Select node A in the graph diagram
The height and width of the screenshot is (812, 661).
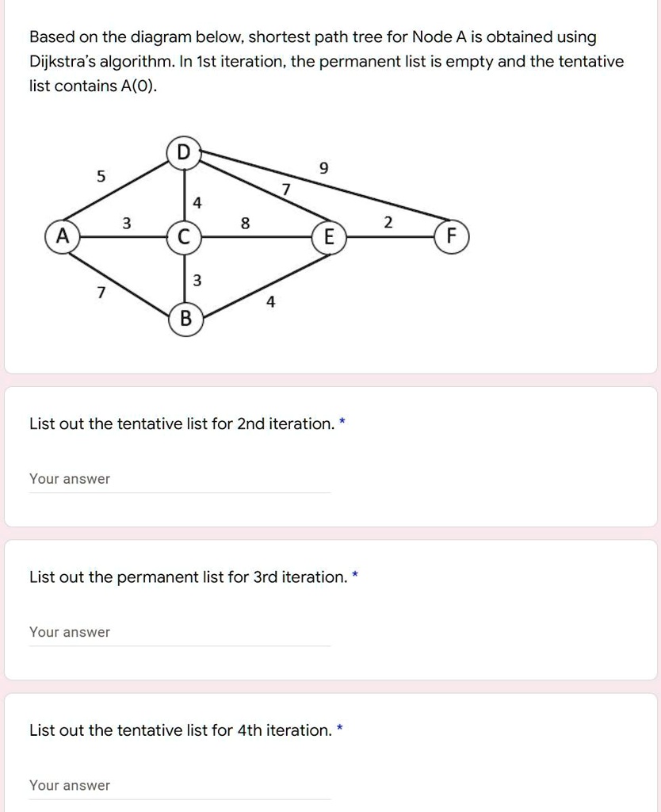pyautogui.click(x=62, y=235)
